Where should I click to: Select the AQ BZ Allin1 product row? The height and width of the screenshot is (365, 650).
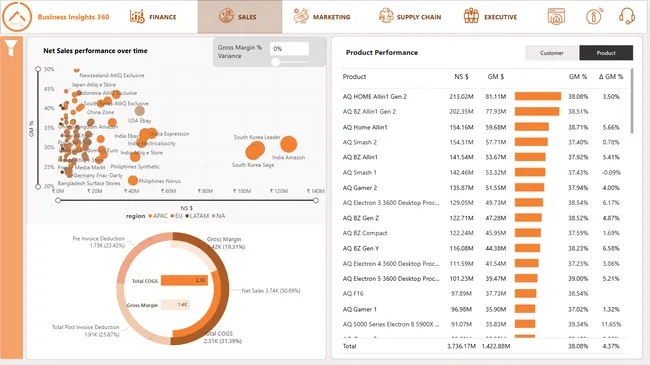point(484,157)
